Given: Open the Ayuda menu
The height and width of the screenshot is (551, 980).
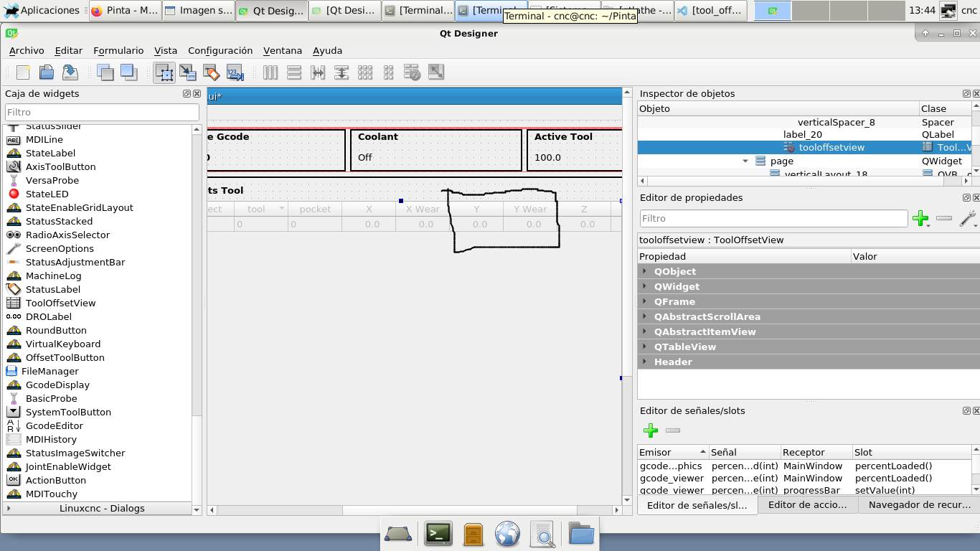Looking at the screenshot, I should tap(327, 50).
